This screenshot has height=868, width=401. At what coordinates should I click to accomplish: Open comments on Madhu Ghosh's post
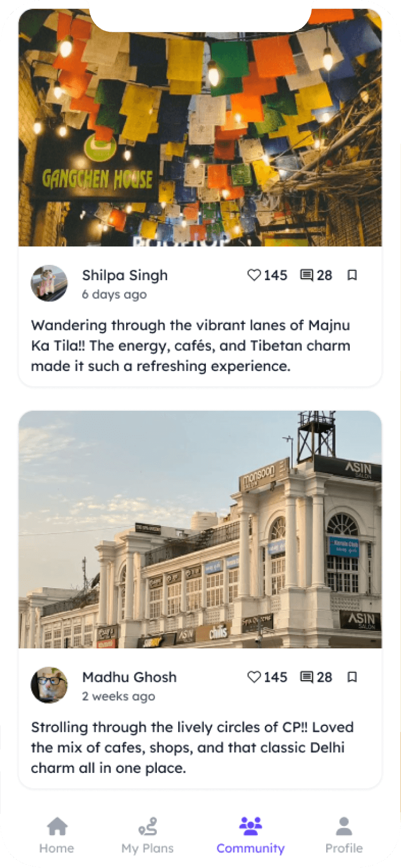[x=306, y=677]
